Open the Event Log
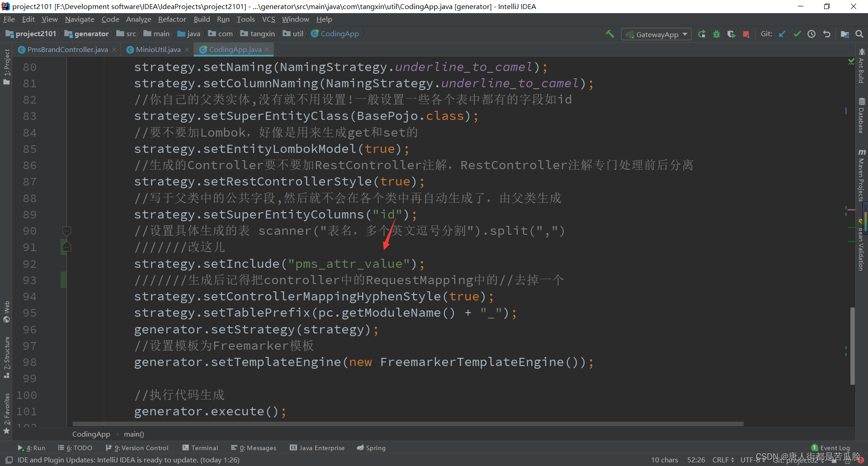This screenshot has width=868, height=466. [x=830, y=448]
